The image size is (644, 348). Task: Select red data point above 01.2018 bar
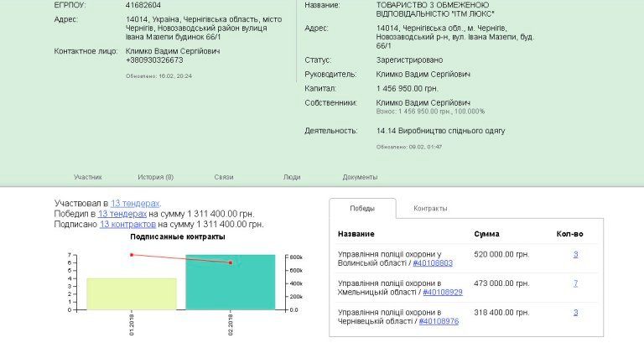(x=132, y=255)
